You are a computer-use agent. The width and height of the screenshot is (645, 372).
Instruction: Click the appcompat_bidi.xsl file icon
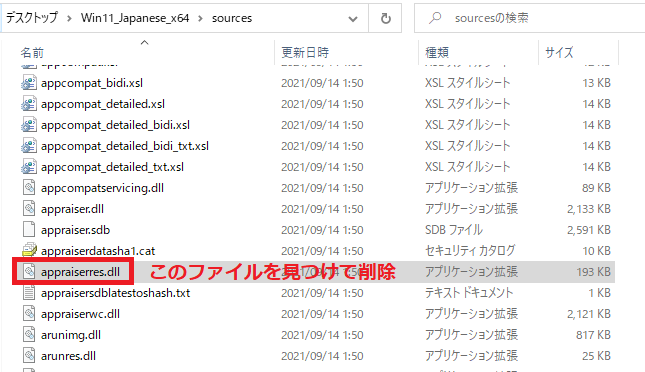29,83
